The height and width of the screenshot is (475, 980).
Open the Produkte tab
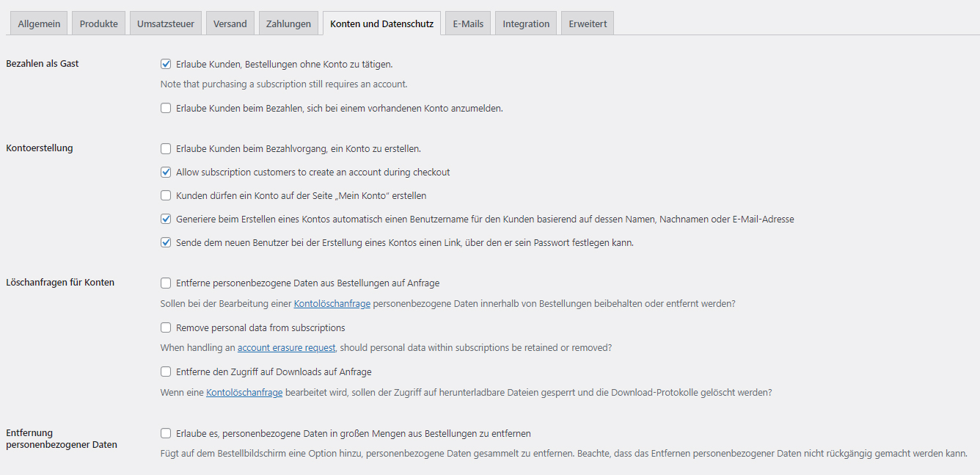[99, 23]
